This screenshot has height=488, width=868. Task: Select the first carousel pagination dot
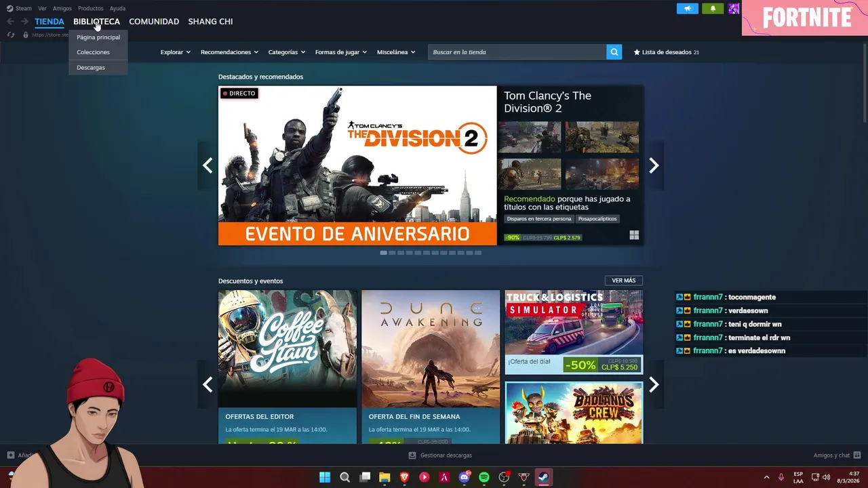point(383,253)
